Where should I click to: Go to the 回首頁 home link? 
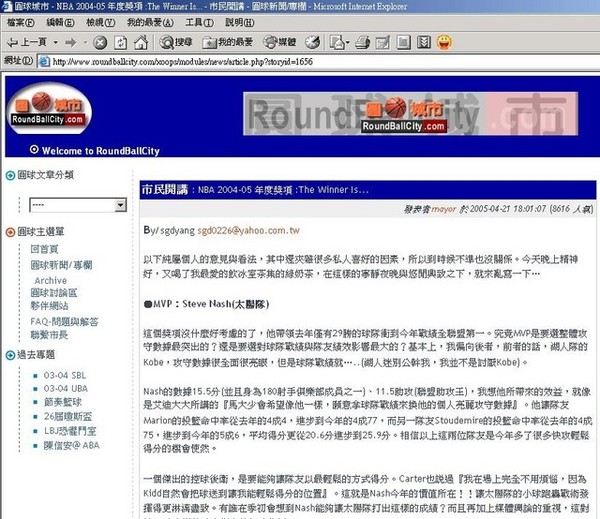(x=44, y=249)
